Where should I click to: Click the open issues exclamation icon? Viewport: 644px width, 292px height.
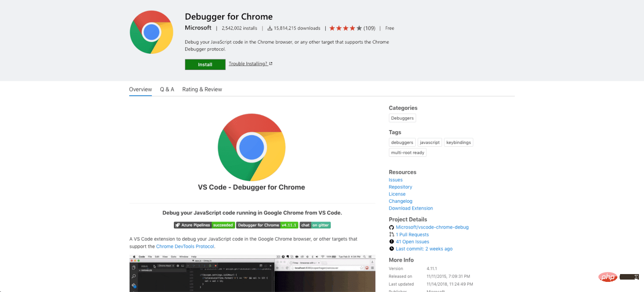[x=391, y=241]
